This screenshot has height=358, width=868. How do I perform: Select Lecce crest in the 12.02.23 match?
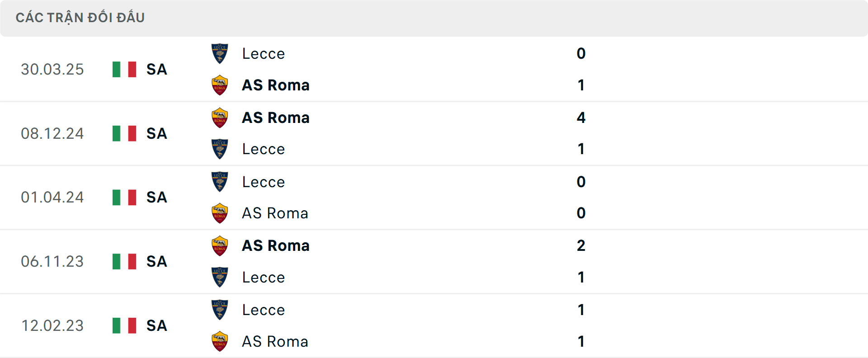[x=220, y=310]
